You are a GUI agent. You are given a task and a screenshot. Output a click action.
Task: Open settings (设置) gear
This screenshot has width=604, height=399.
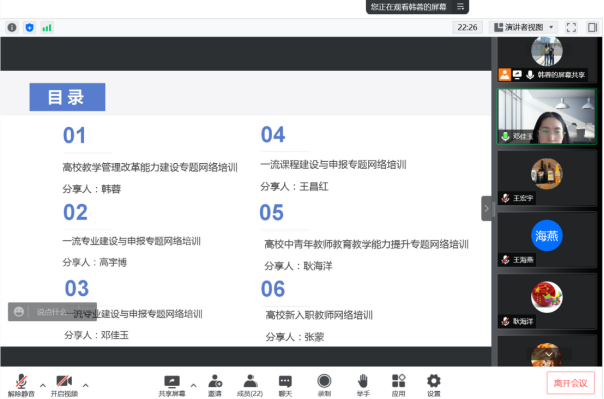tap(434, 385)
